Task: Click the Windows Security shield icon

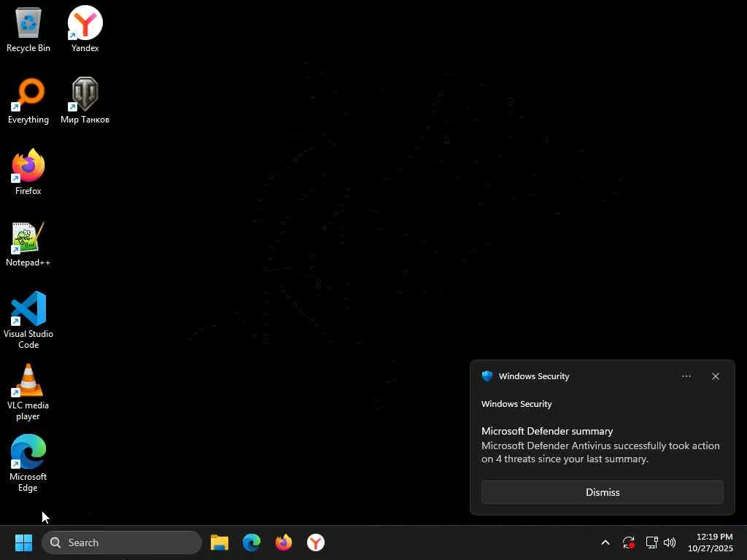Action: (x=487, y=376)
